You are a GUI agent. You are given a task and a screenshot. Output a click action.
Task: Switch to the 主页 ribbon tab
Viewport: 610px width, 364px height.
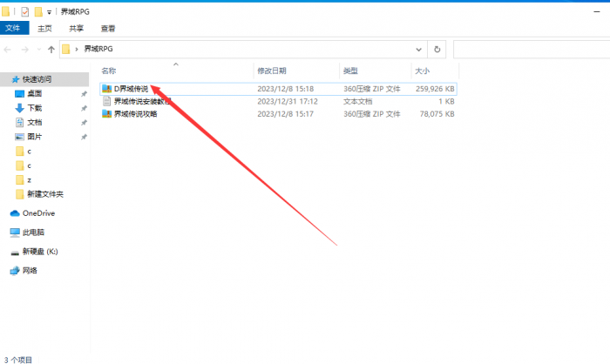pyautogui.click(x=44, y=28)
